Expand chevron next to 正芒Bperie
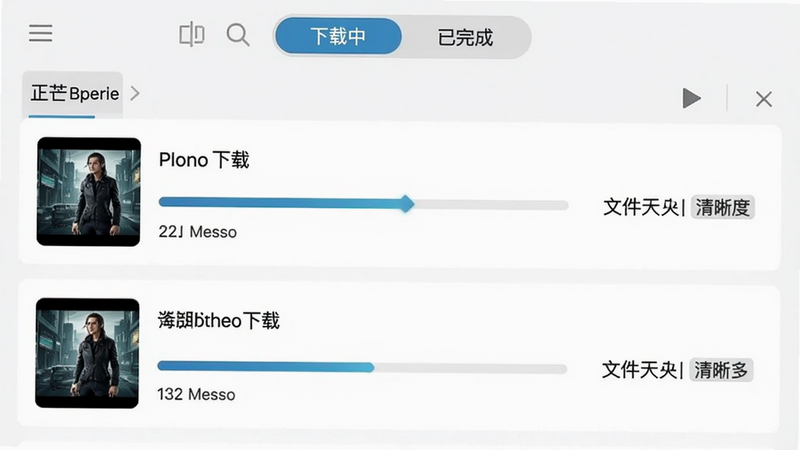 pyautogui.click(x=135, y=93)
